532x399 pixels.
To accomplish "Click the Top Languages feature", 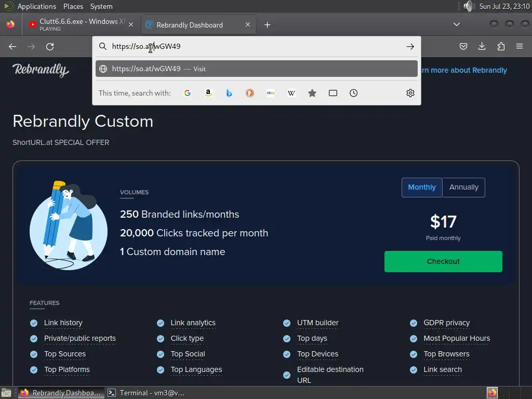I will pyautogui.click(x=196, y=369).
